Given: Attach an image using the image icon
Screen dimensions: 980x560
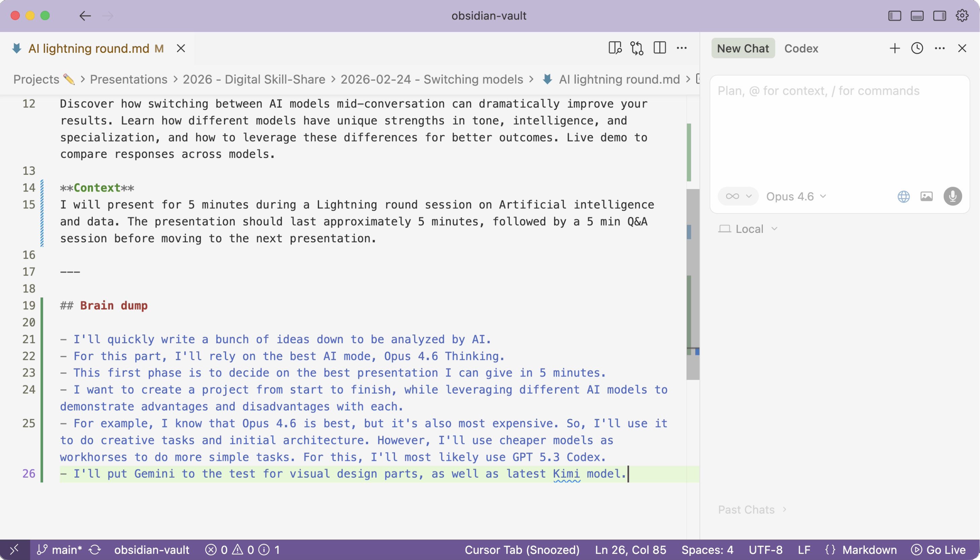Looking at the screenshot, I should click(927, 196).
